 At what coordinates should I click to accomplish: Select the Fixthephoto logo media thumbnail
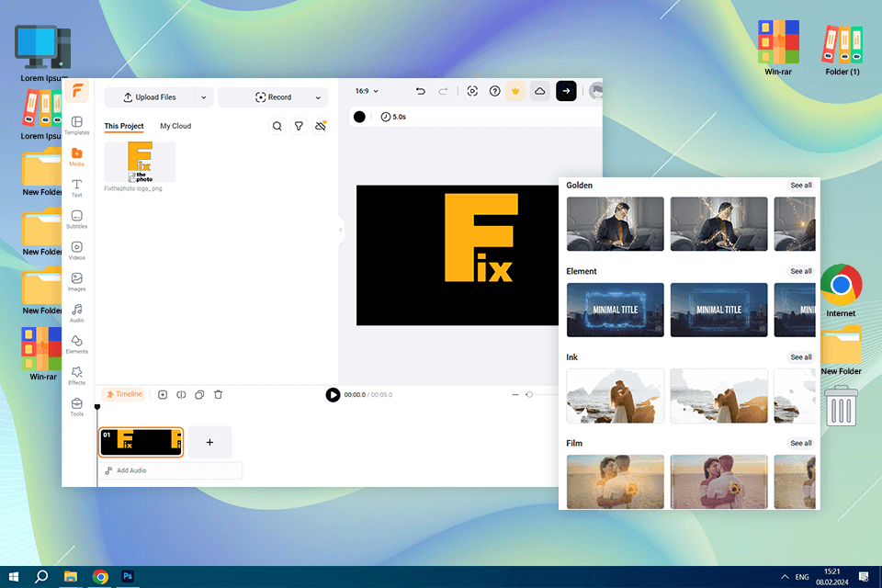pyautogui.click(x=140, y=162)
